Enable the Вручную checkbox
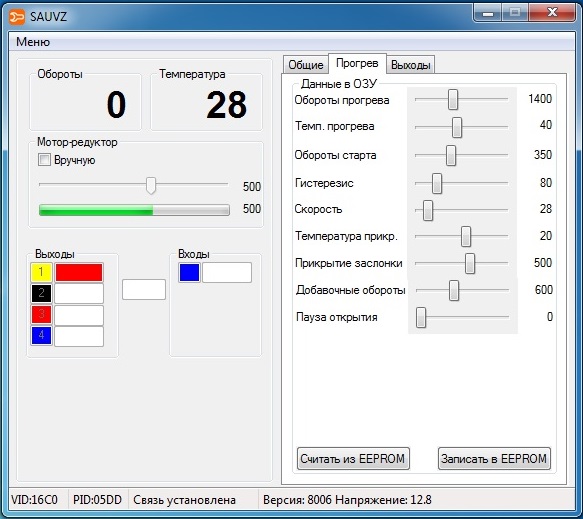The height and width of the screenshot is (519, 583). pos(44,160)
